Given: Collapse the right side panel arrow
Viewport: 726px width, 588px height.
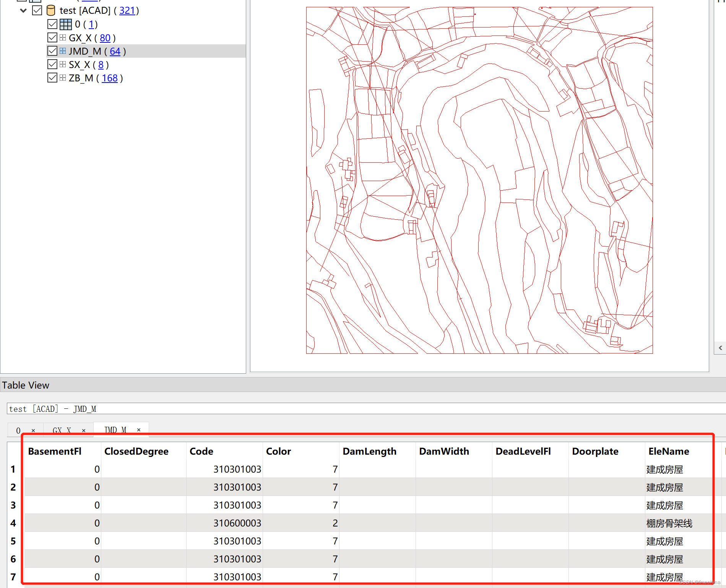Looking at the screenshot, I should [720, 348].
